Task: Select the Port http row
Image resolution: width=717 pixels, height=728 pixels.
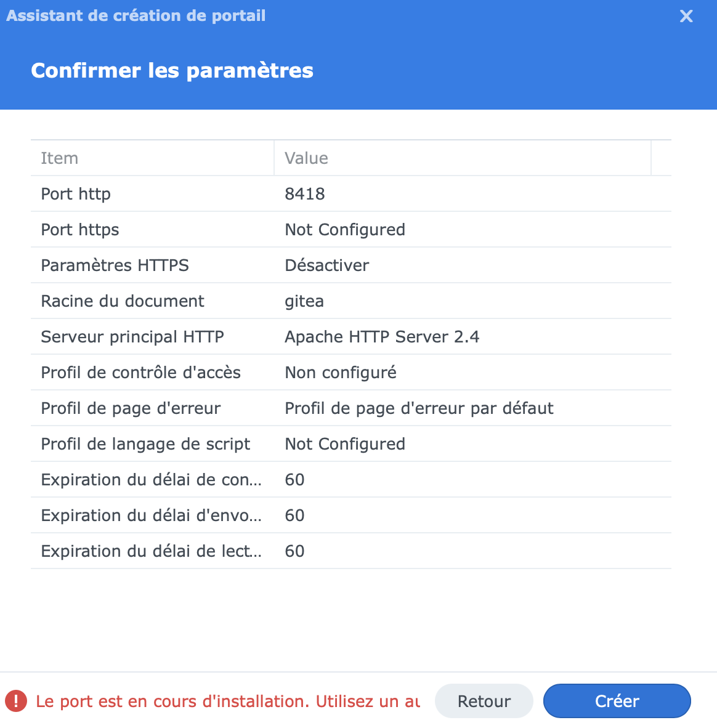Action: click(x=350, y=194)
